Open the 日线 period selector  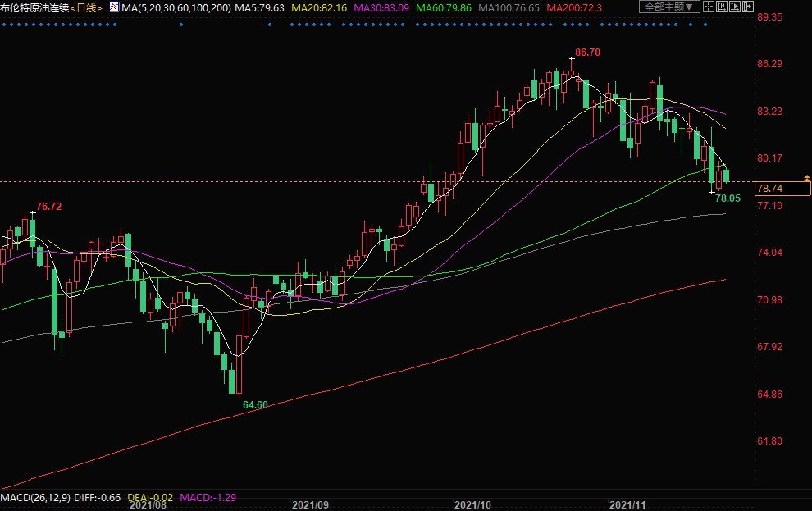(x=86, y=7)
